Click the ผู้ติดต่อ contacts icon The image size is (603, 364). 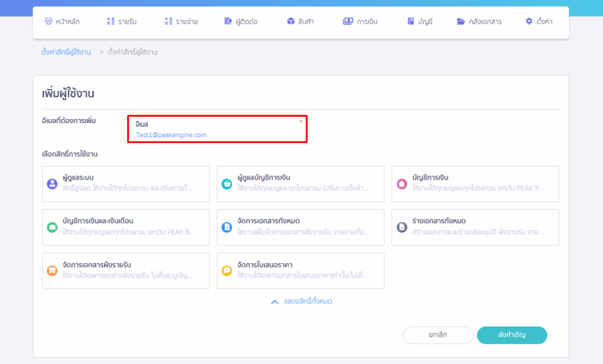227,21
